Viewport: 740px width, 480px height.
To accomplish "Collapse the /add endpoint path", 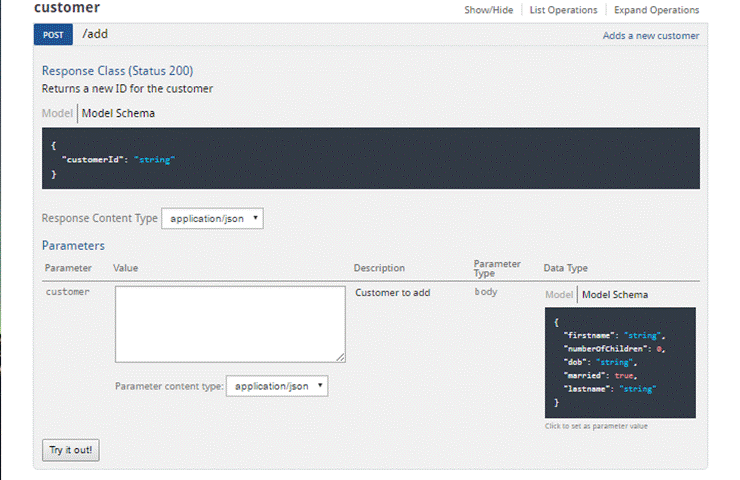I will point(95,34).
